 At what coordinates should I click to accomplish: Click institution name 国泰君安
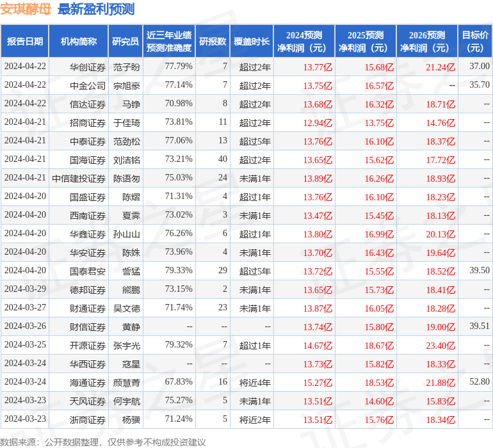coord(88,271)
